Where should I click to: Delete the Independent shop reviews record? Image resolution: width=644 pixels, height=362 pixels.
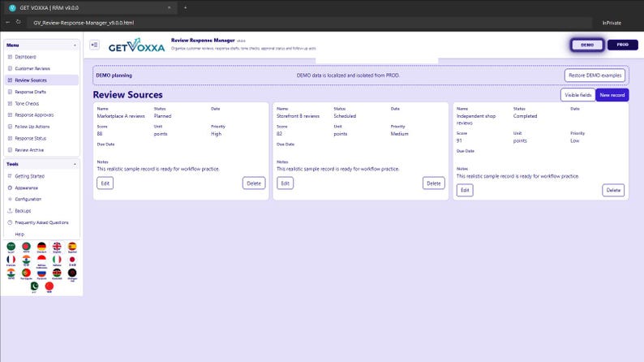pyautogui.click(x=613, y=190)
